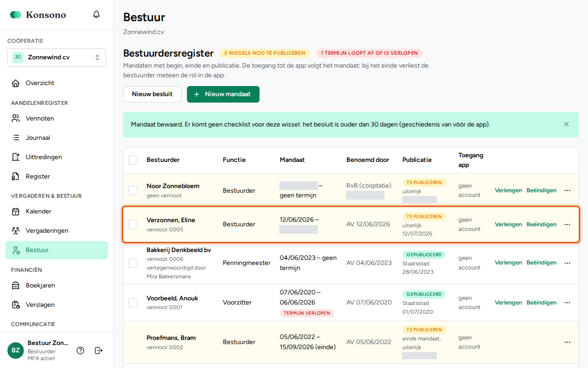Click the Konsono logo
Viewport: 588px width, 368px height.
coord(38,15)
